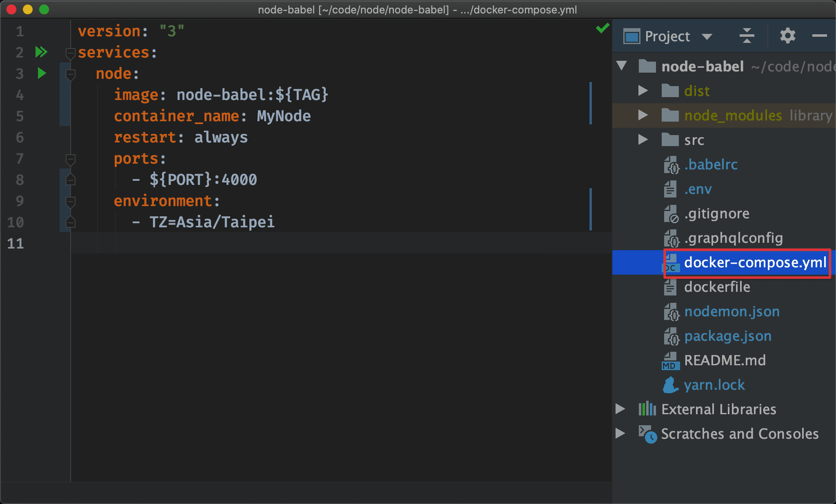This screenshot has width=836, height=504.
Task: Click the fold-end marker on line 10
Action: [70, 222]
